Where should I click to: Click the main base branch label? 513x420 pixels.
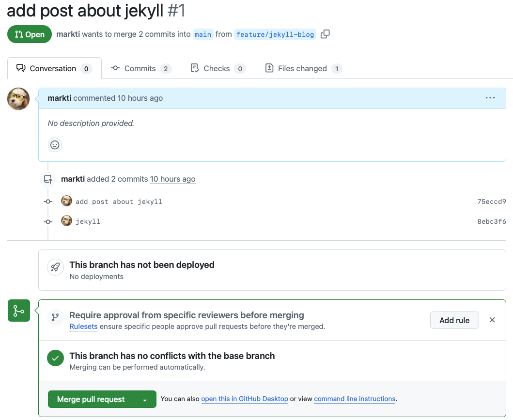pyautogui.click(x=203, y=34)
